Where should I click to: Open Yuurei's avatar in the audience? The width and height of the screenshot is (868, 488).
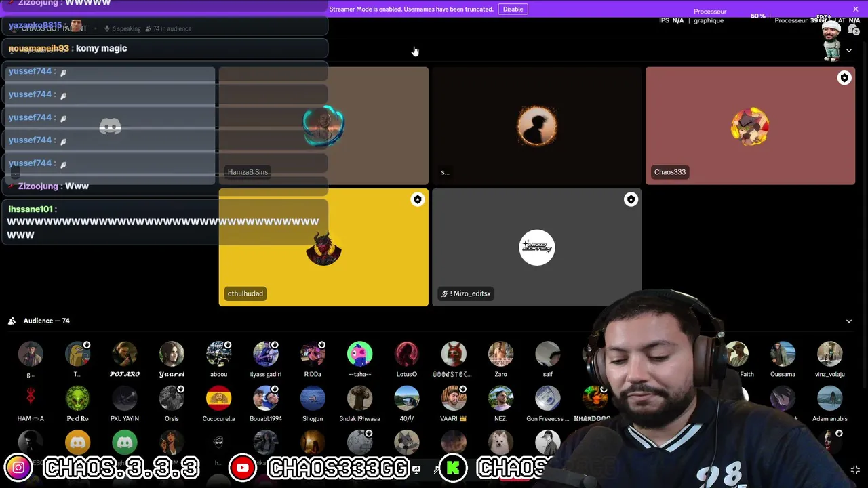click(x=172, y=354)
